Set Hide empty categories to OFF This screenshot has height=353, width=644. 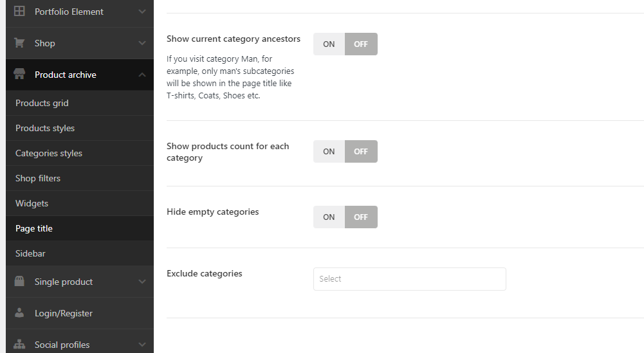[x=361, y=217]
